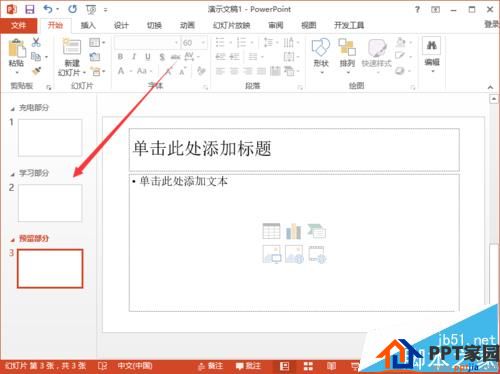
Task: Switch to the Design tab
Action: coord(121,25)
